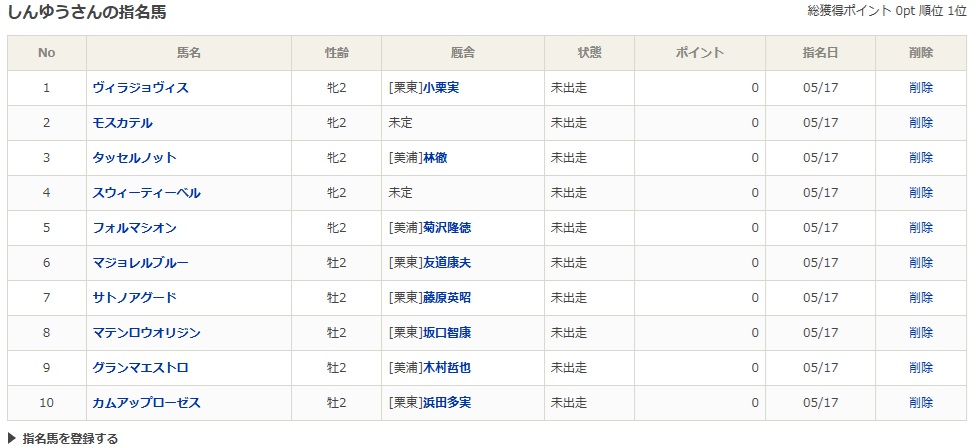Delete ヴィラジョヴィス via its 削除 link

[x=921, y=88]
